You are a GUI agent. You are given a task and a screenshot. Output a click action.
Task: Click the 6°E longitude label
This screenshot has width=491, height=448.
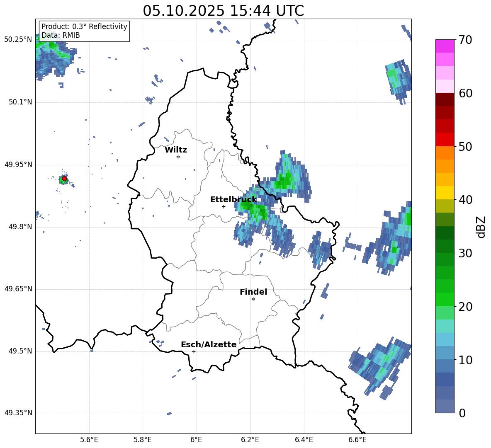point(196,440)
